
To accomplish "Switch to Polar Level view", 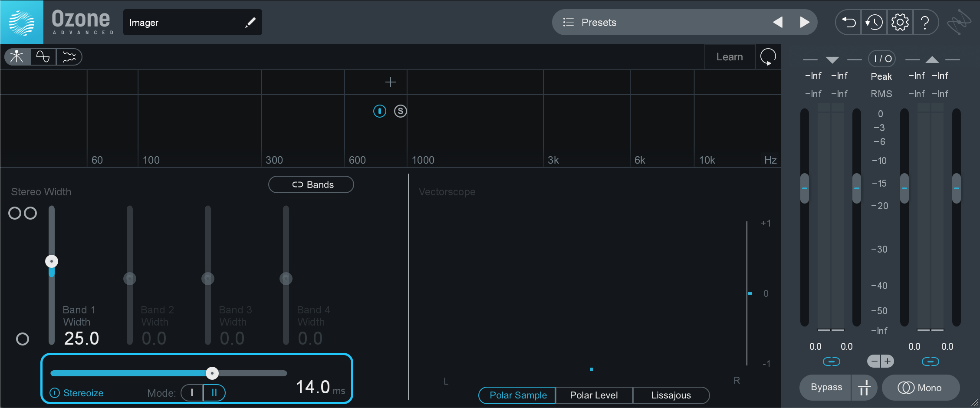I will [594, 395].
